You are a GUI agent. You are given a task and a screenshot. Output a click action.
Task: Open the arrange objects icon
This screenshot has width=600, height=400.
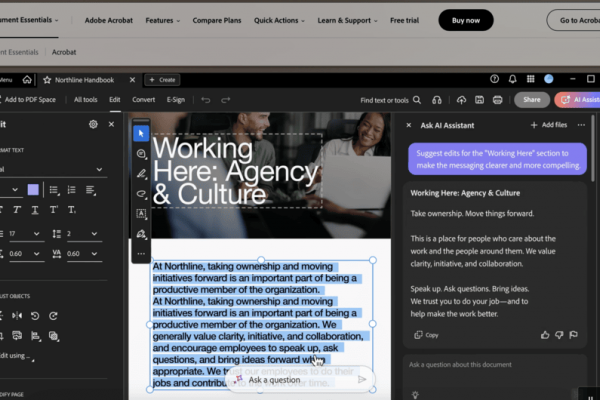54,336
